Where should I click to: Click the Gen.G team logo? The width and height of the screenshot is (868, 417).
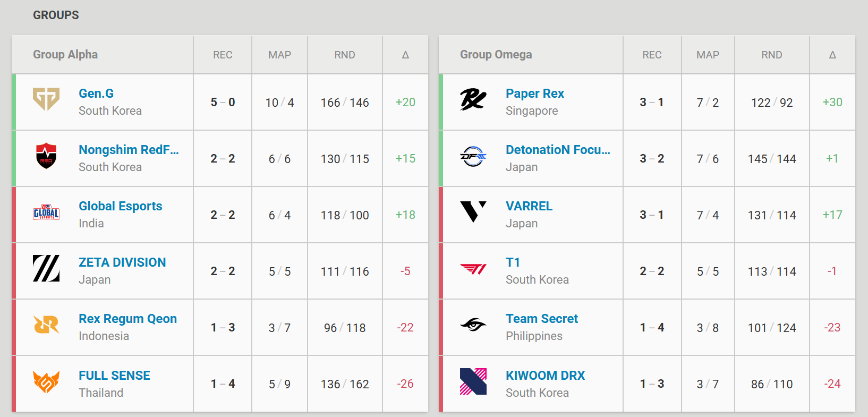pos(46,99)
